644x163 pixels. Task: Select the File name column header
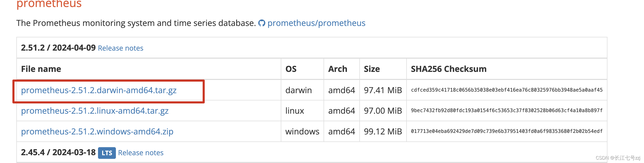pyautogui.click(x=41, y=69)
